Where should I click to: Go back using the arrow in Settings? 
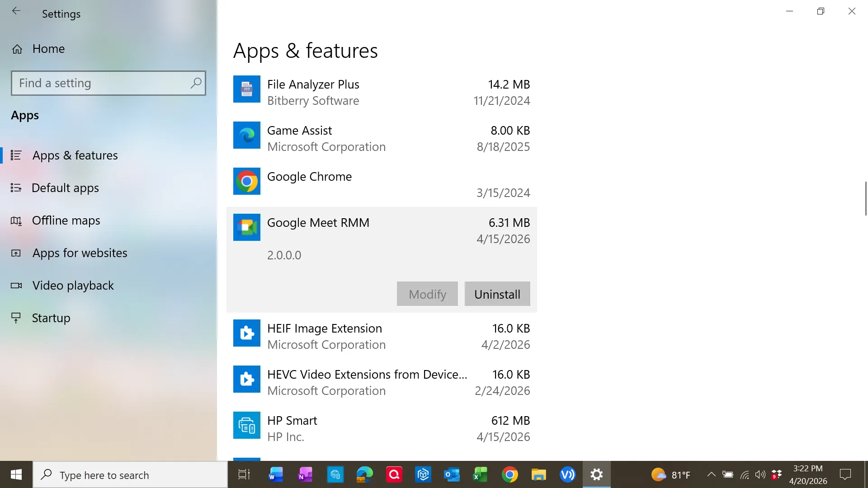point(16,11)
